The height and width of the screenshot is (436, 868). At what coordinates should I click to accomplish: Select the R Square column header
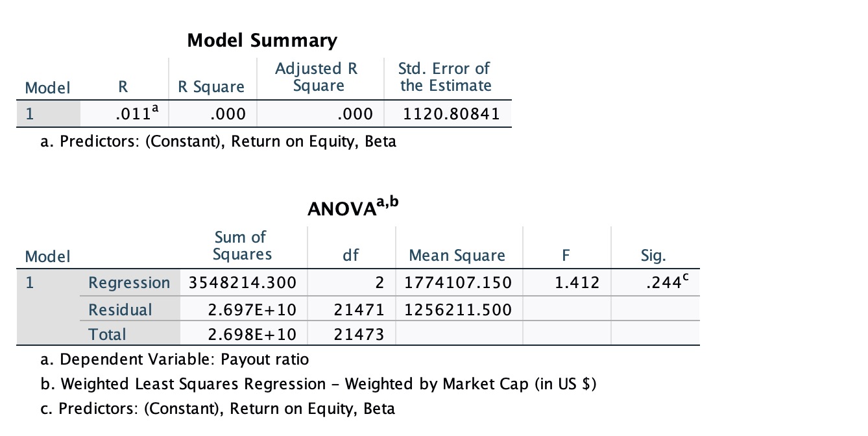pos(211,87)
